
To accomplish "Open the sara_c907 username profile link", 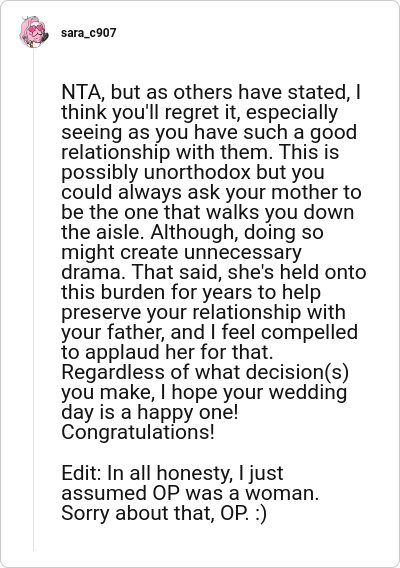I will pyautogui.click(x=88, y=33).
